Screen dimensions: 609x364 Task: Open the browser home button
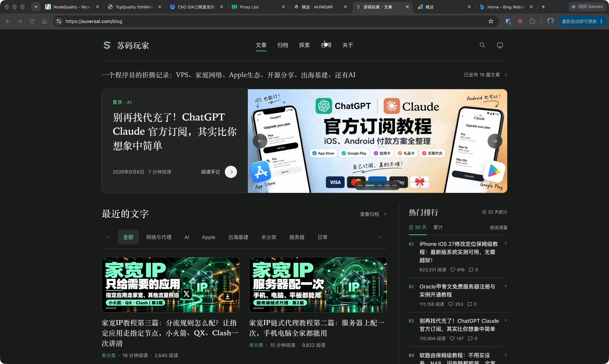coord(44,21)
